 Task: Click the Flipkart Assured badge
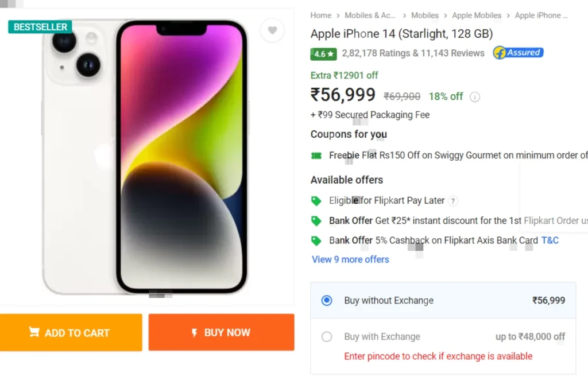pyautogui.click(x=518, y=53)
